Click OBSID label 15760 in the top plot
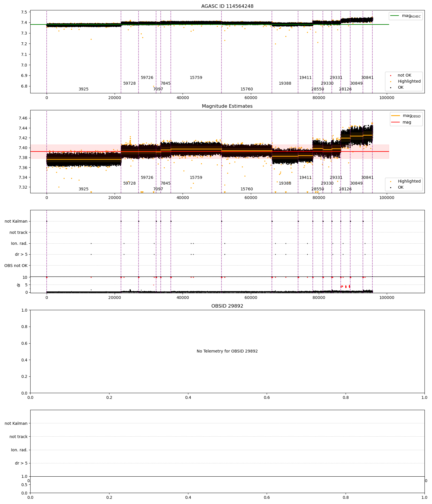Image resolution: width=432 pixels, height=504 pixels. click(247, 89)
